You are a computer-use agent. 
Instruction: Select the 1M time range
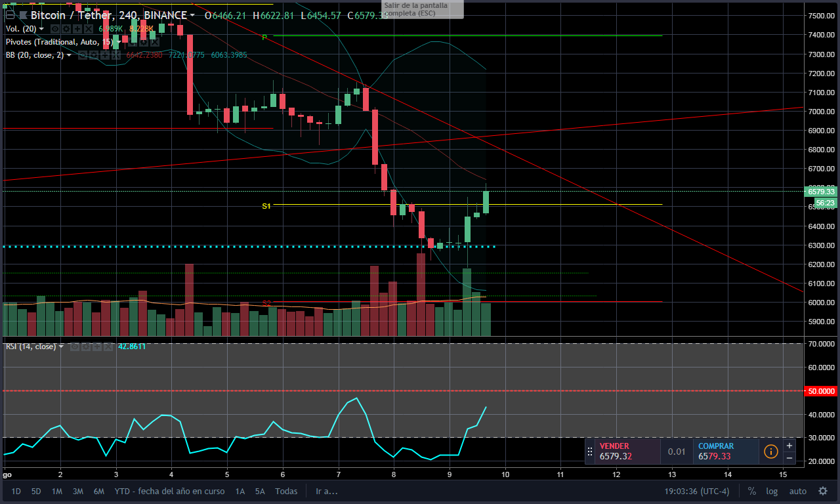tap(57, 491)
